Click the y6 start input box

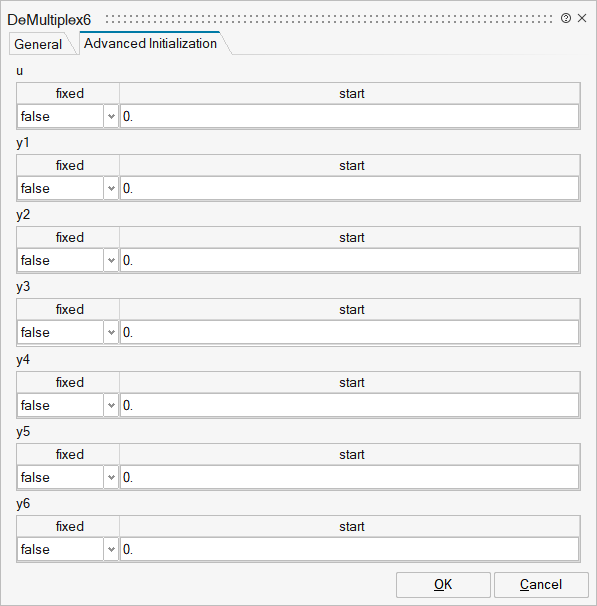tap(349, 549)
